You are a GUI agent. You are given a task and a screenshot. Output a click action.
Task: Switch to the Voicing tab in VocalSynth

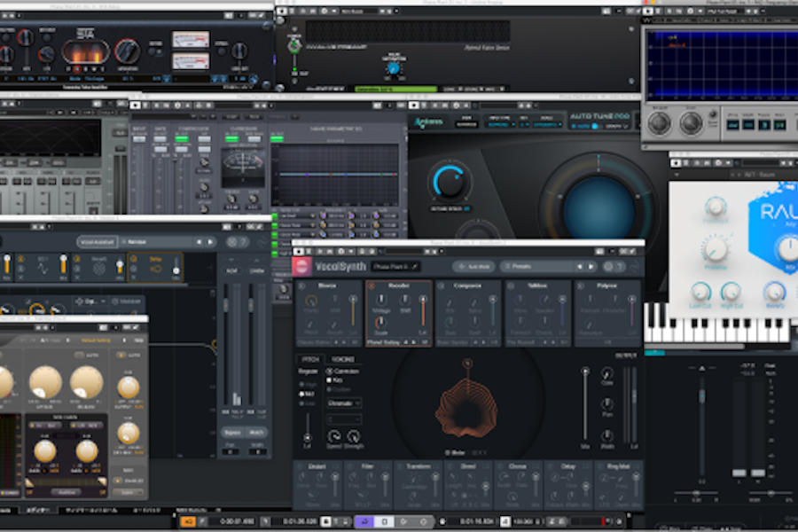[x=342, y=359]
